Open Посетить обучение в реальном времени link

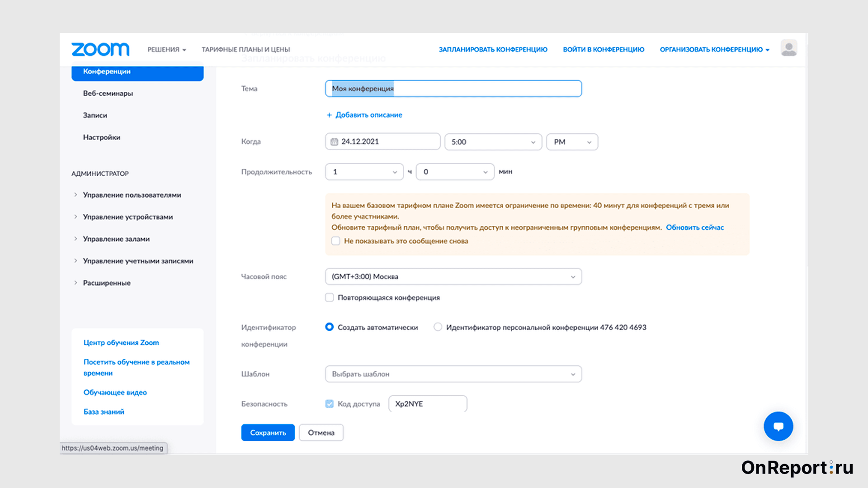[x=137, y=368]
